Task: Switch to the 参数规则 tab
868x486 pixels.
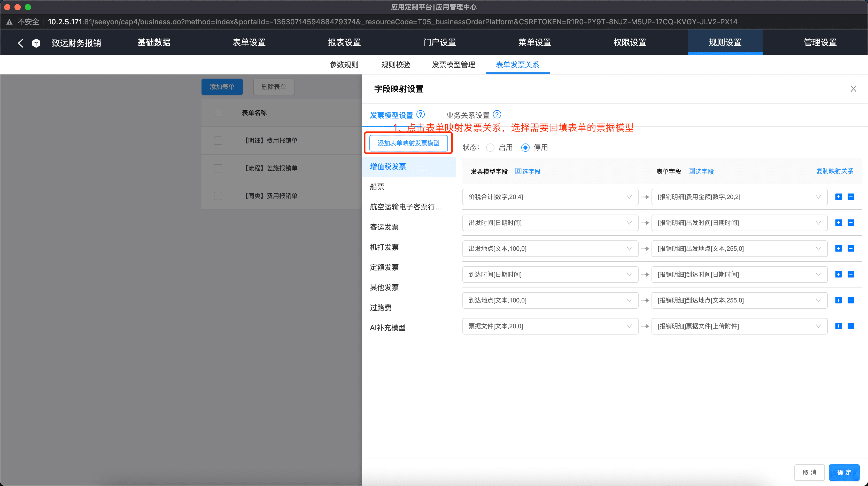Action: coord(344,64)
